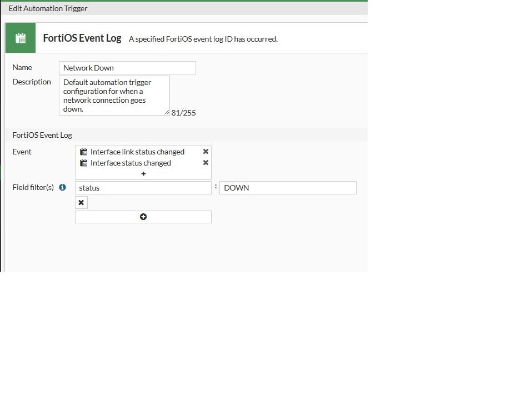Click the 'Name' field label
The height and width of the screenshot is (420, 531).
pyautogui.click(x=22, y=67)
